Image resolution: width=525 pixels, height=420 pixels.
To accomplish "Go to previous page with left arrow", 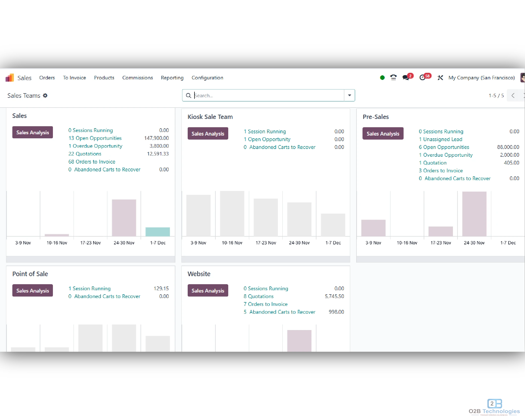I will (513, 95).
